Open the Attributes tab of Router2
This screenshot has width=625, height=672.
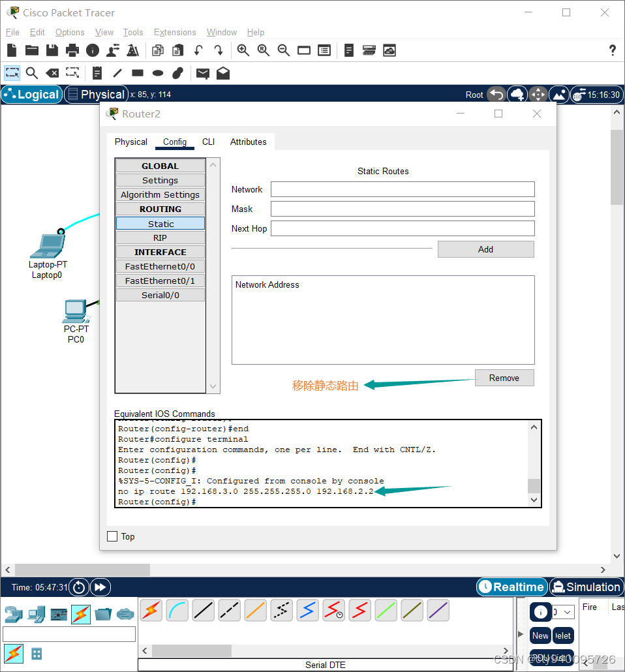pos(248,142)
